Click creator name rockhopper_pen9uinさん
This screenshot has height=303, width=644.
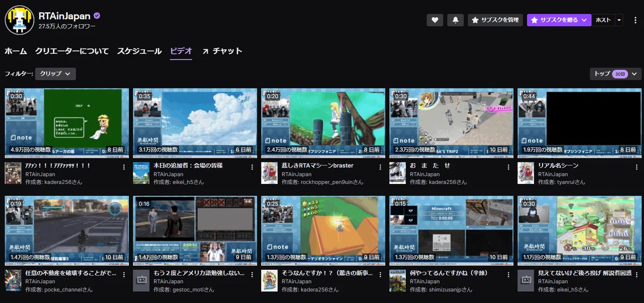332,182
